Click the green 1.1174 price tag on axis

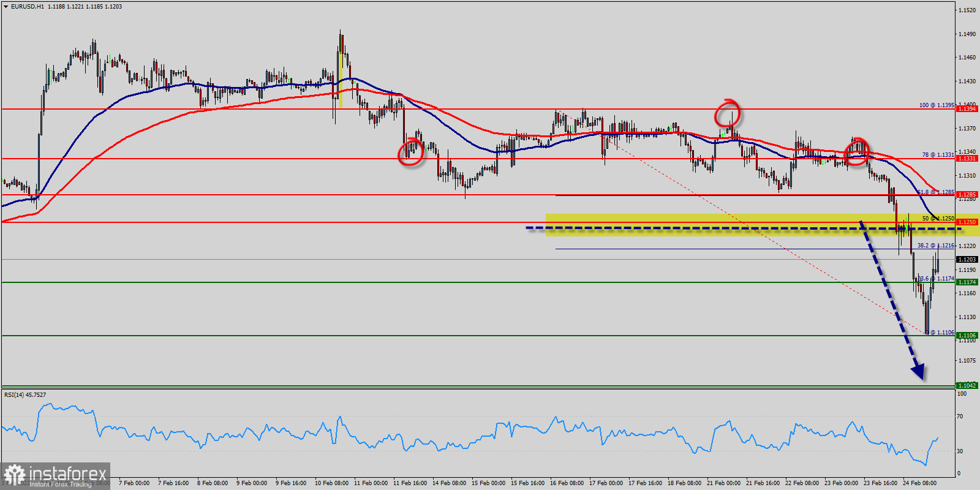(967, 282)
